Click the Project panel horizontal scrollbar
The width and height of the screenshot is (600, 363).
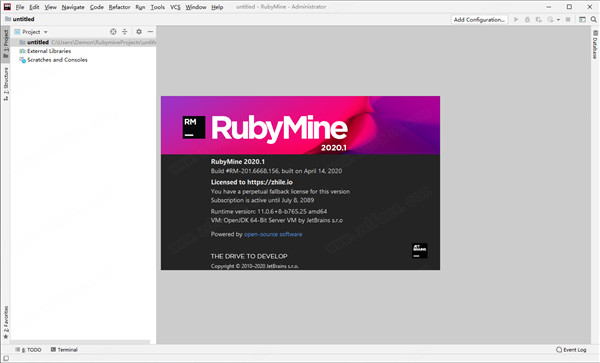click(80, 342)
